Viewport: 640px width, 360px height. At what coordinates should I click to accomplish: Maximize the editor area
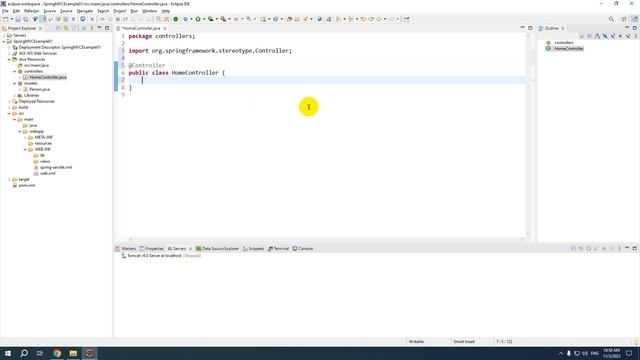[530, 28]
